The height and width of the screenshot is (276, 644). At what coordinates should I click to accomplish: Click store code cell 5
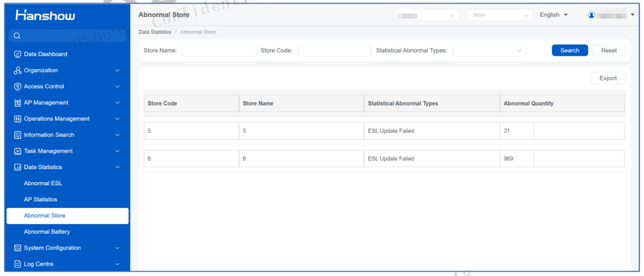[191, 131]
